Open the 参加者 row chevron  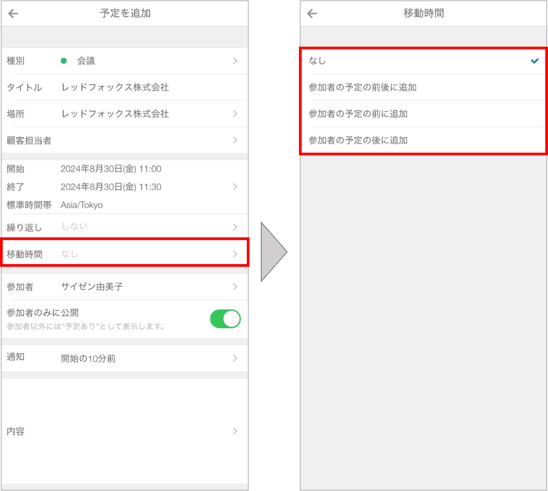pos(235,287)
